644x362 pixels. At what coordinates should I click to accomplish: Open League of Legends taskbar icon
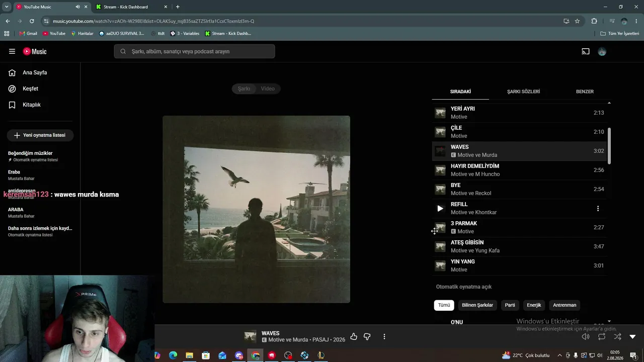(321, 355)
